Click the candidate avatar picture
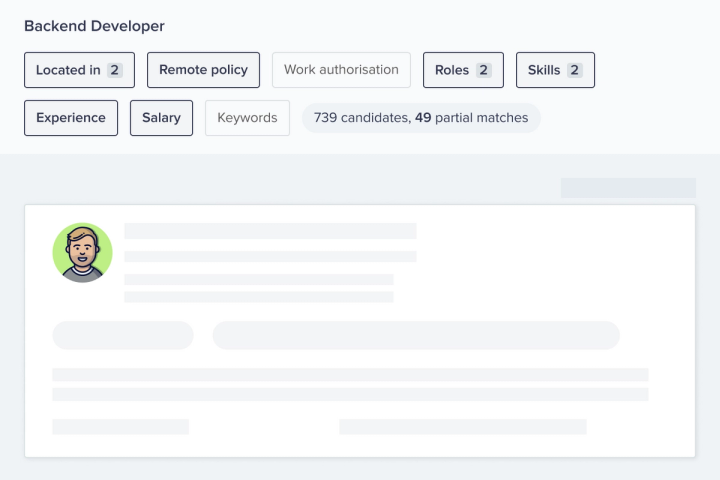The height and width of the screenshot is (480, 720). pyautogui.click(x=83, y=253)
